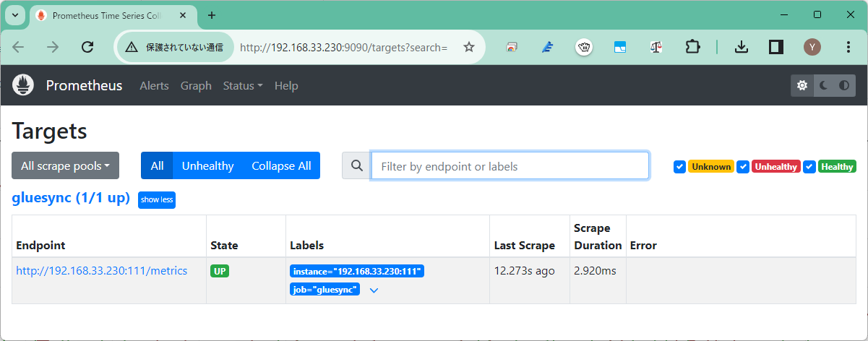Screen dimensions: 868x341
Task: Expand the Status menu
Action: pyautogui.click(x=243, y=85)
